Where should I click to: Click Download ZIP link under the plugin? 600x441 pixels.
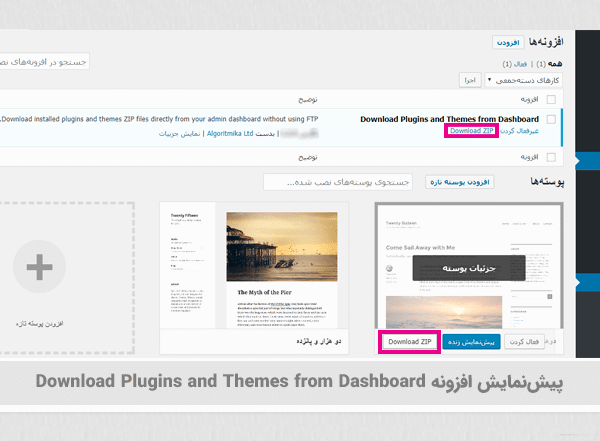click(x=472, y=131)
